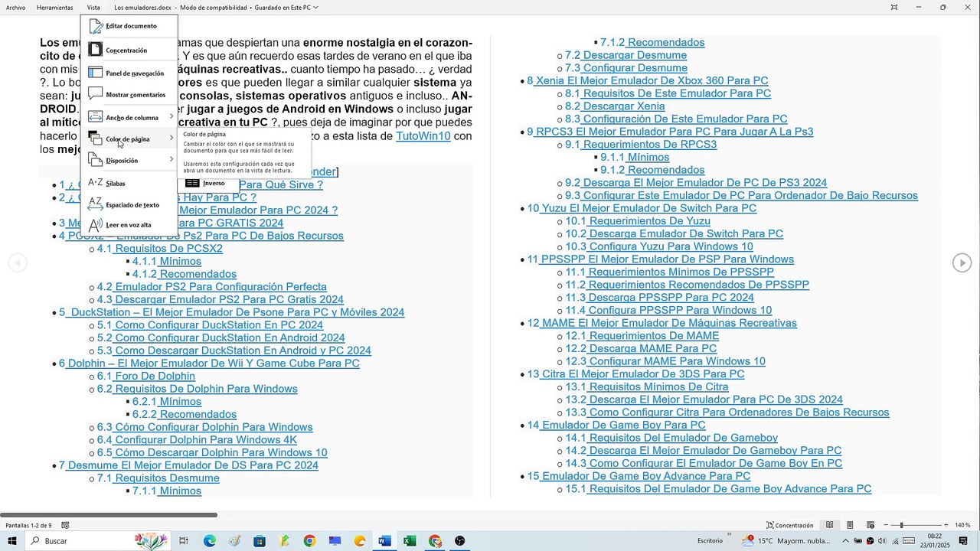Click zoom in plus button
980x551 pixels.
click(948, 525)
